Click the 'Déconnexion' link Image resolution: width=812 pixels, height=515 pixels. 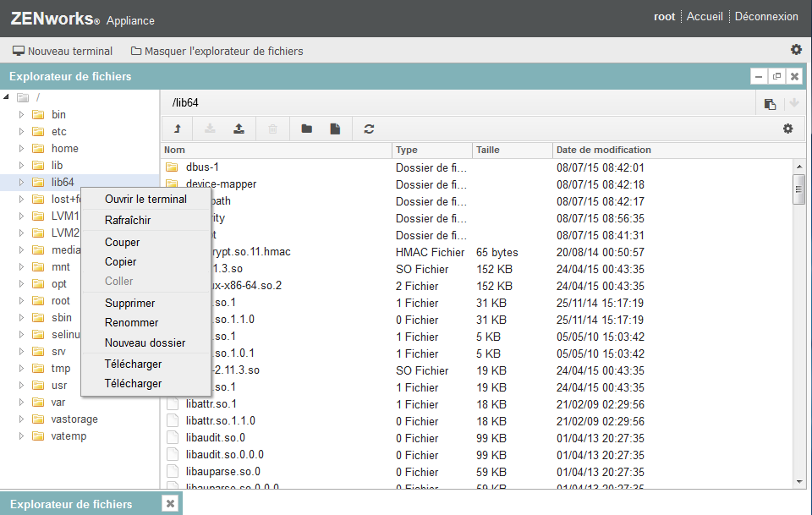pos(765,16)
